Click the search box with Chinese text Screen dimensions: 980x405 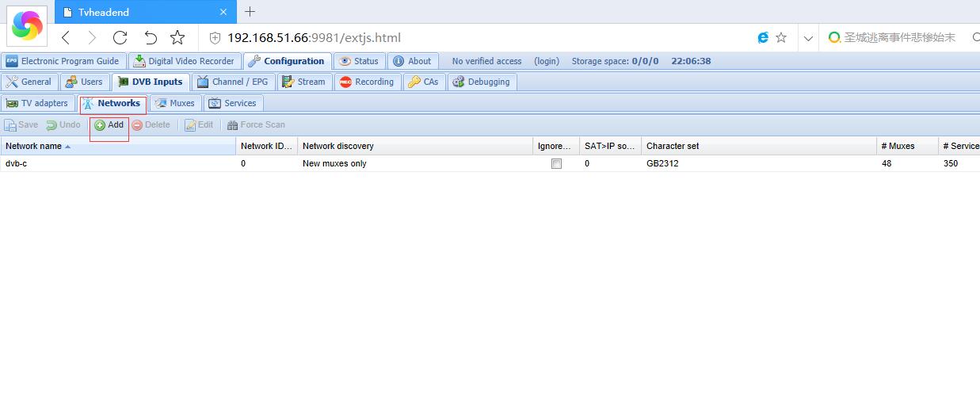899,37
